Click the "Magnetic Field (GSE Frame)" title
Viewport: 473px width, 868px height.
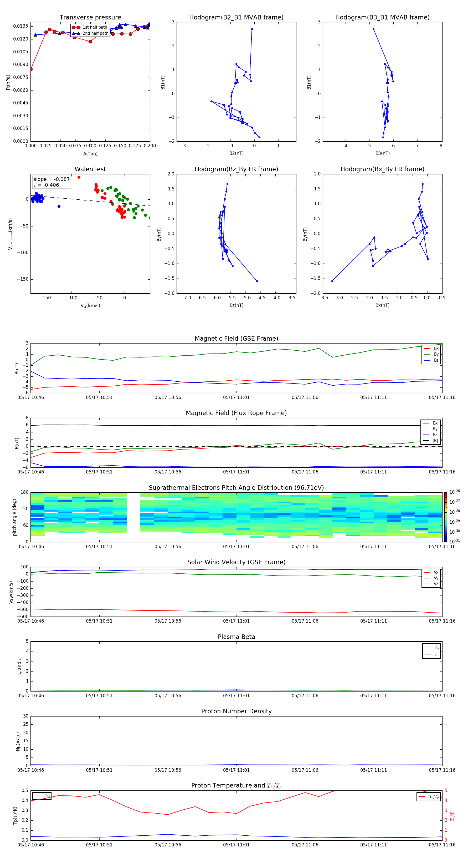click(236, 339)
